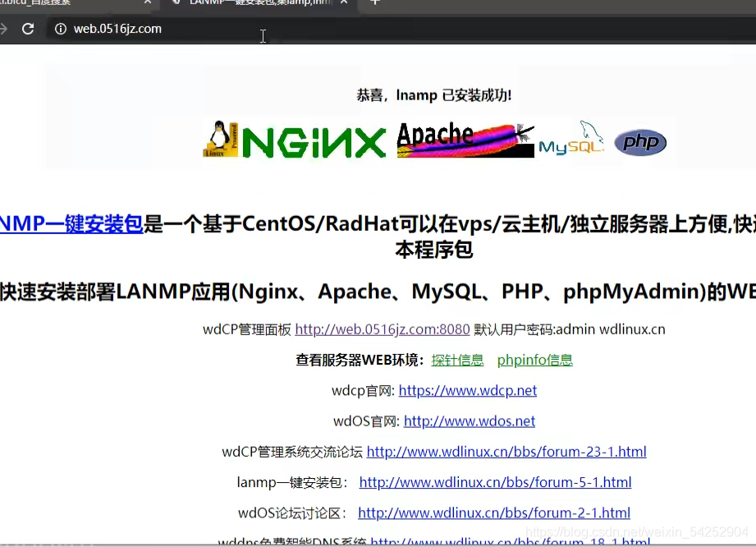Open the phpinfo信息 link

tap(534, 360)
